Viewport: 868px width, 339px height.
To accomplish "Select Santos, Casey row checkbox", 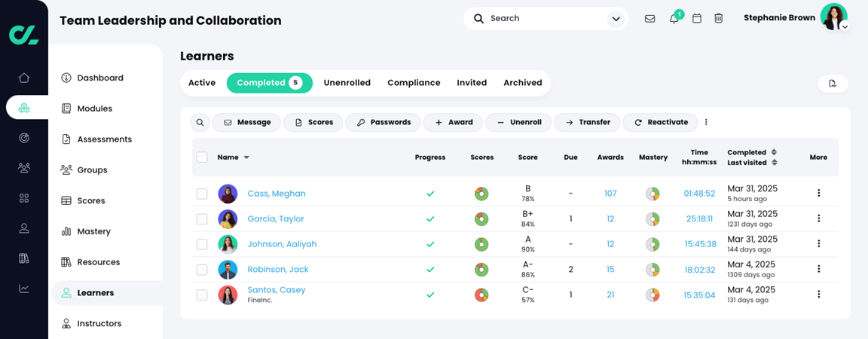I will [202, 295].
